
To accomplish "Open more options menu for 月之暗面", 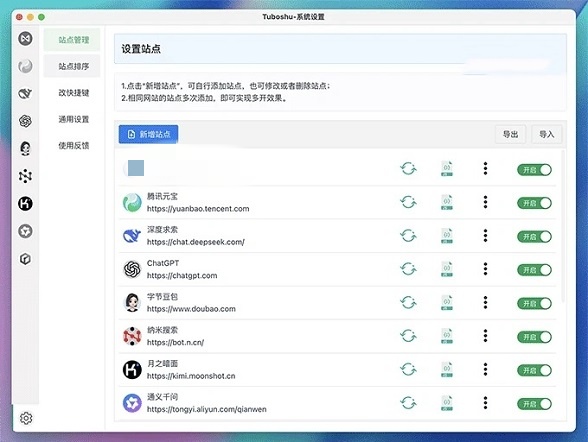I will pos(485,369).
